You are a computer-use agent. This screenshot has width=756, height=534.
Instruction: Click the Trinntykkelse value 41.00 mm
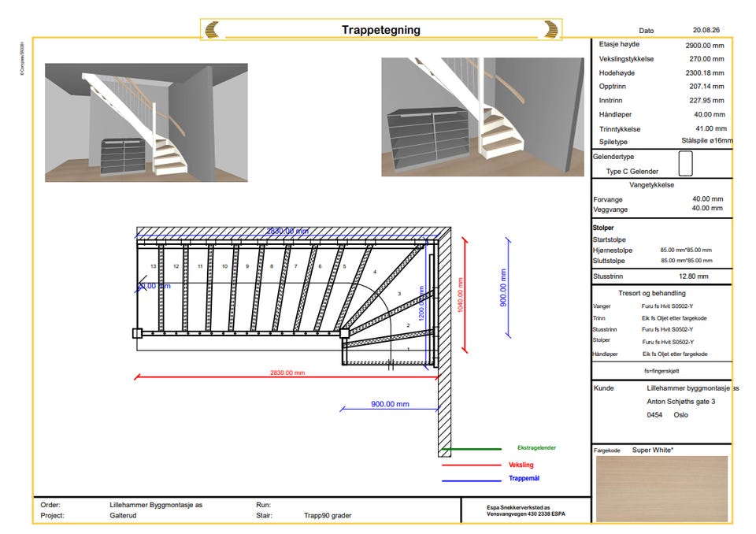(x=710, y=128)
